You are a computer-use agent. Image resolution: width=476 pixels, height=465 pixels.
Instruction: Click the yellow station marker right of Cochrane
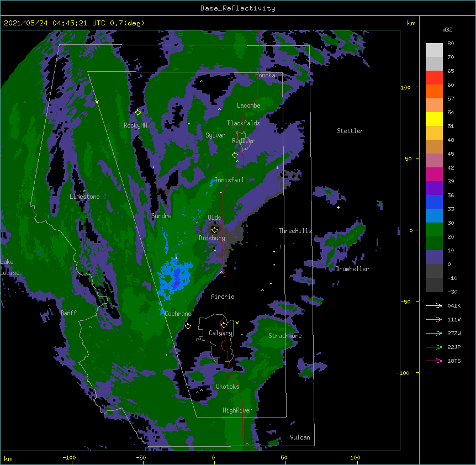coord(188,326)
